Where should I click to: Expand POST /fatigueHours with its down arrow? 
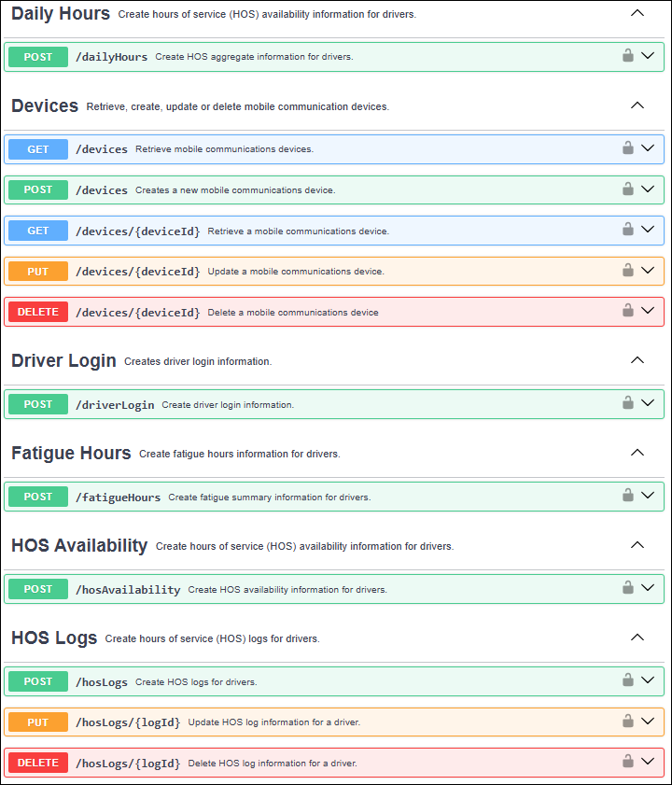[x=648, y=496]
